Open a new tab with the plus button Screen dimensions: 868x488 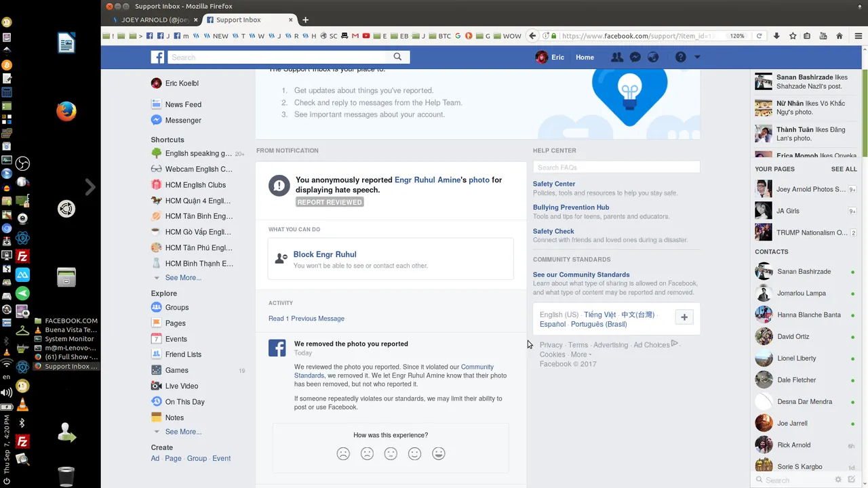(305, 20)
